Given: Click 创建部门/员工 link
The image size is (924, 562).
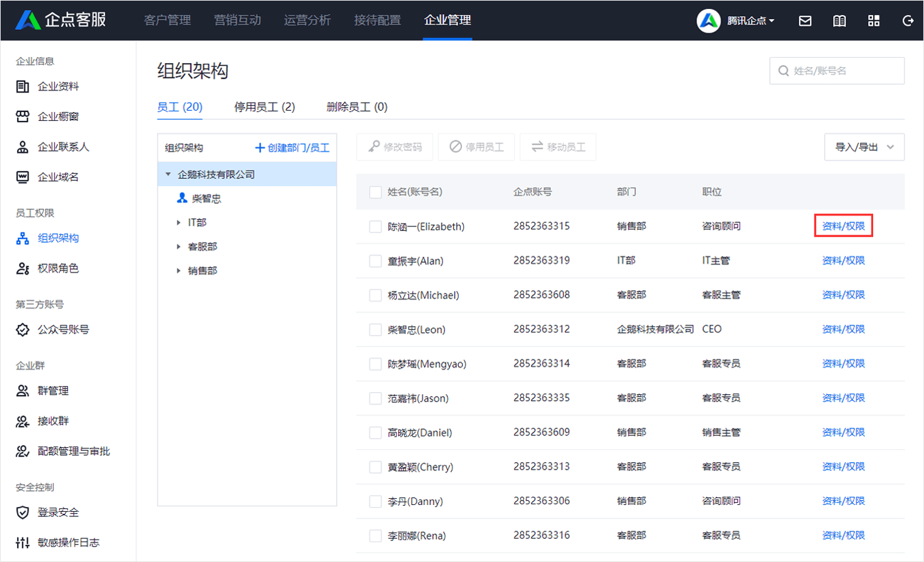Looking at the screenshot, I should pyautogui.click(x=292, y=147).
